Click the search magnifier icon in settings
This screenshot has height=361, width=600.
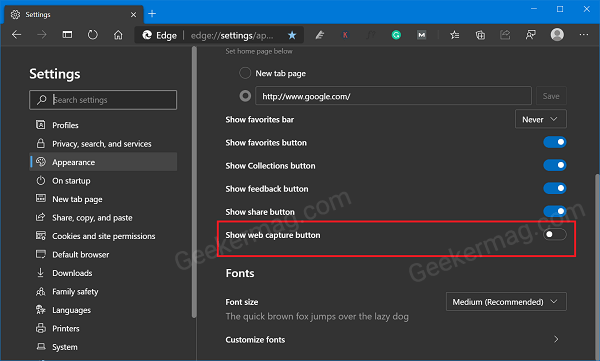pos(42,100)
